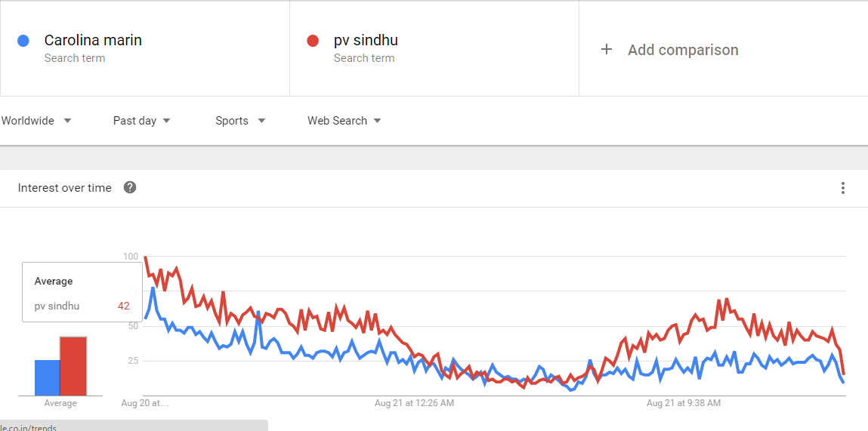The image size is (868, 431).
Task: Click the red average bar for pv sindhu
Action: 73,366
